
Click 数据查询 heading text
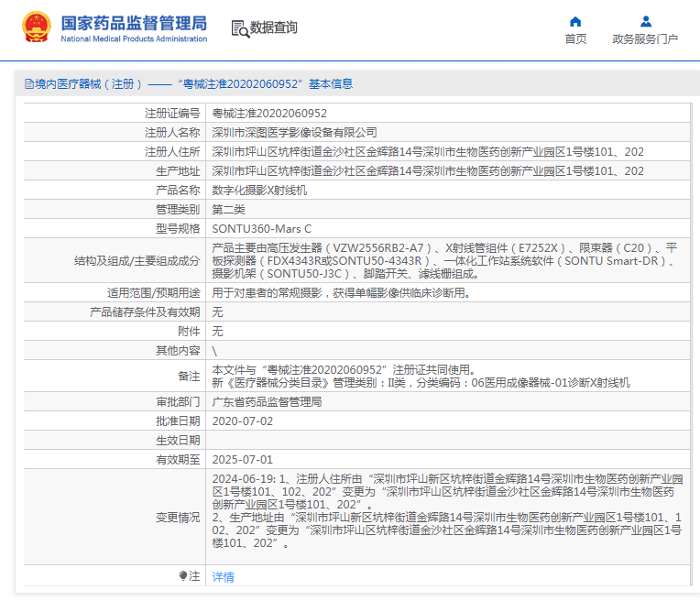[273, 27]
